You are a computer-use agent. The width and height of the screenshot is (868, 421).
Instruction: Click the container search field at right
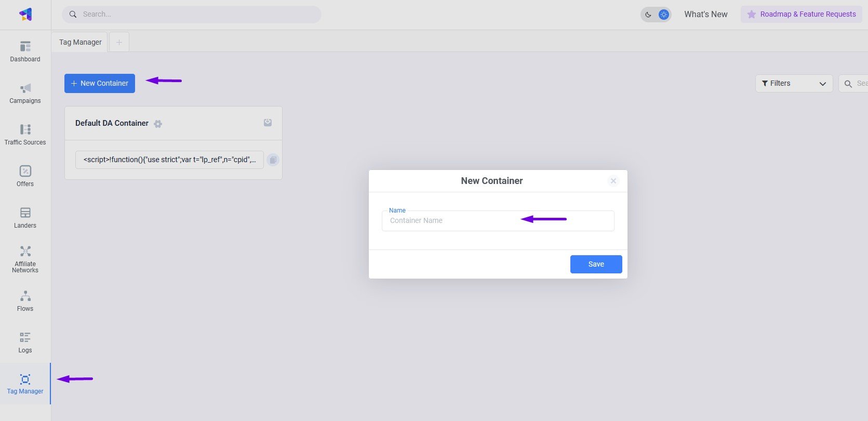(853, 84)
